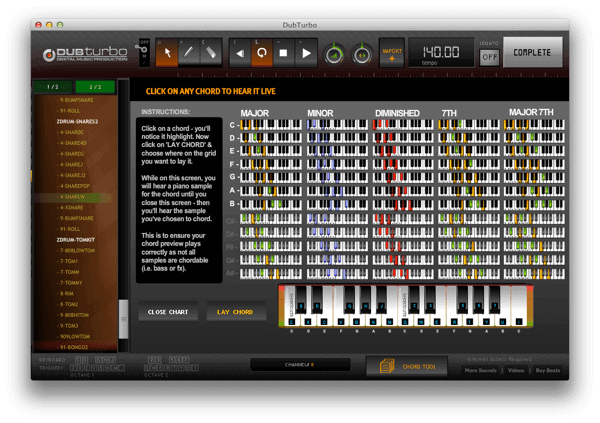Select the 91-BONGO2 sample
Viewport: 600px width, 423px height.
click(x=73, y=347)
